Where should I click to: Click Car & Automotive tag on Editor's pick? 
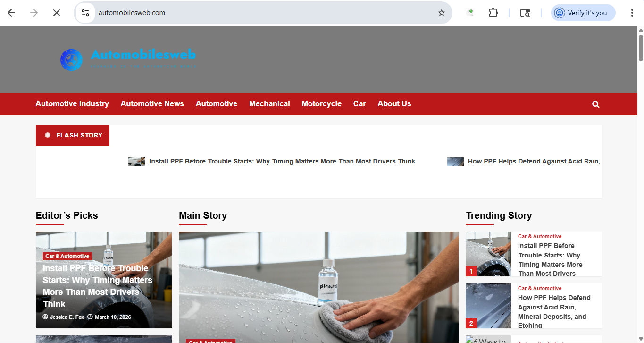coord(67,256)
